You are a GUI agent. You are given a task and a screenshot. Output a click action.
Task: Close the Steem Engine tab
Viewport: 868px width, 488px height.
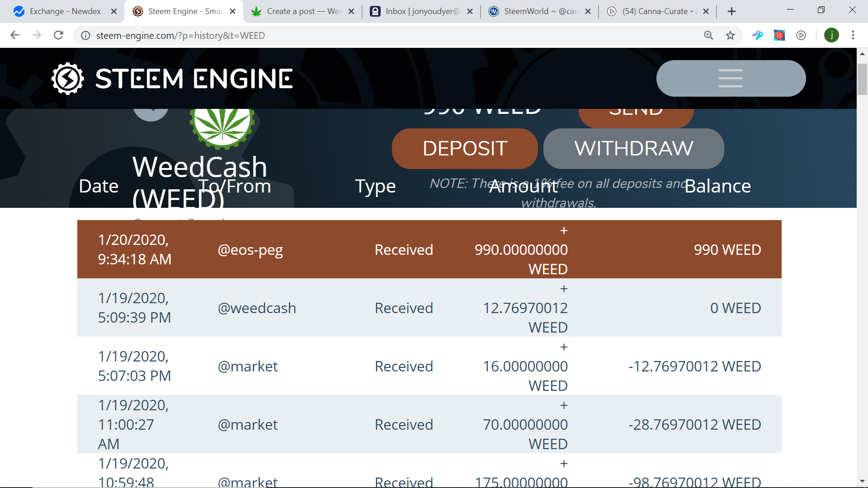tap(232, 11)
